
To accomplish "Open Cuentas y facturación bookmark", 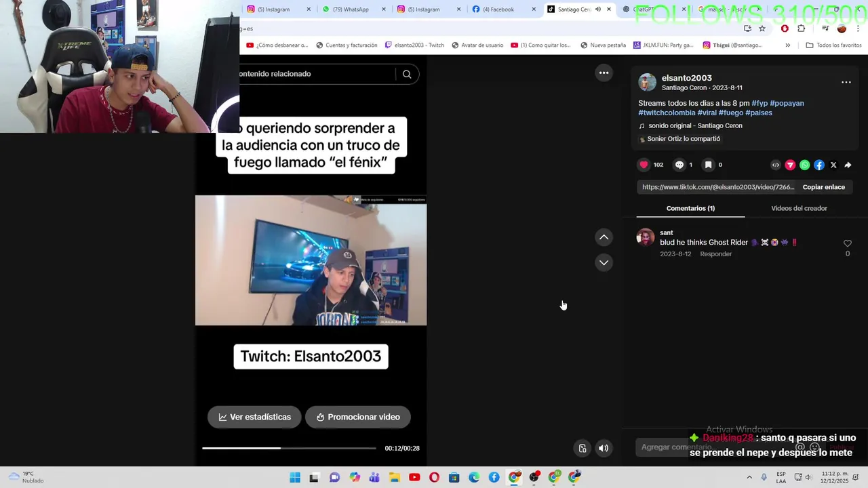I will pos(346,45).
